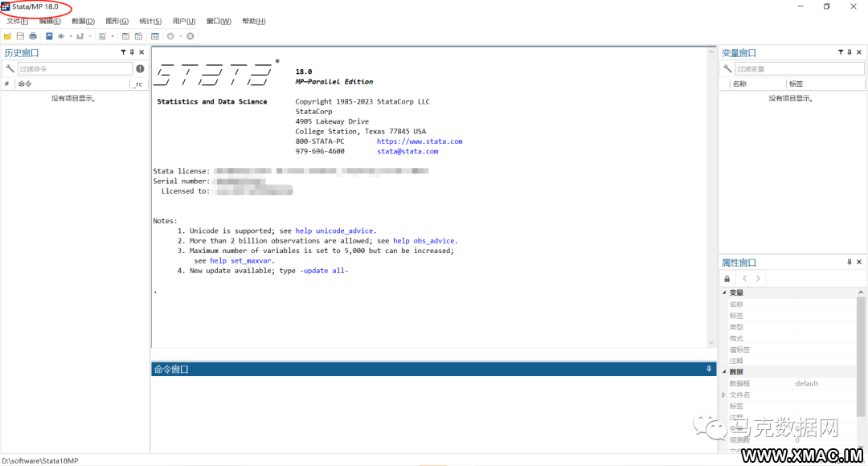Viewport: 868px width, 466px height.
Task: Click the Graph bar chart icon
Action: point(80,36)
